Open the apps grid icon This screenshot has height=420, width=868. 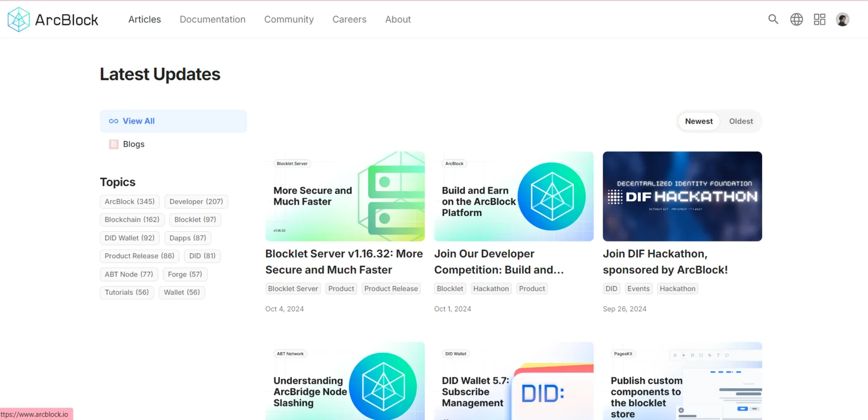point(820,20)
